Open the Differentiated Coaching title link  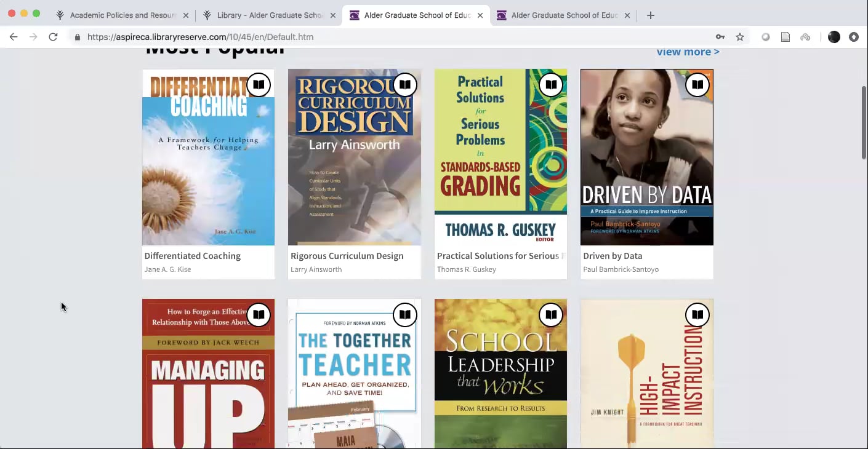pyautogui.click(x=193, y=256)
